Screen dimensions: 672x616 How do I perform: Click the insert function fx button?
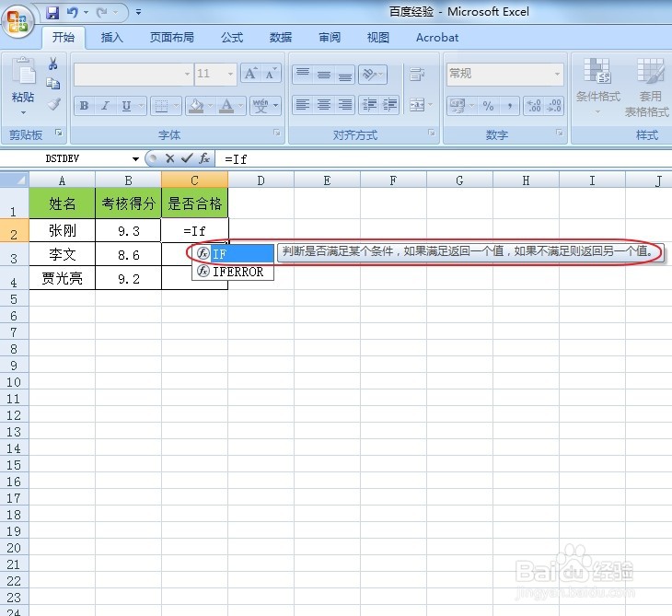click(204, 158)
